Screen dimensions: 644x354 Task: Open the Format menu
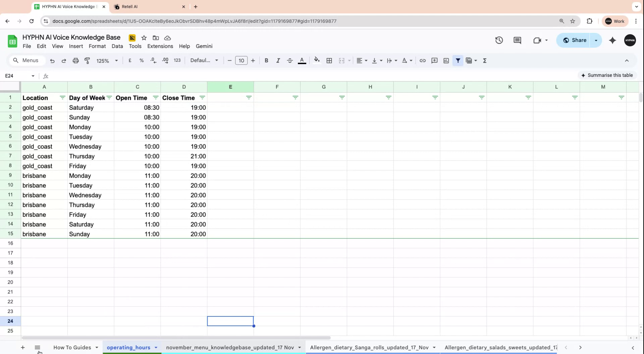[97, 46]
